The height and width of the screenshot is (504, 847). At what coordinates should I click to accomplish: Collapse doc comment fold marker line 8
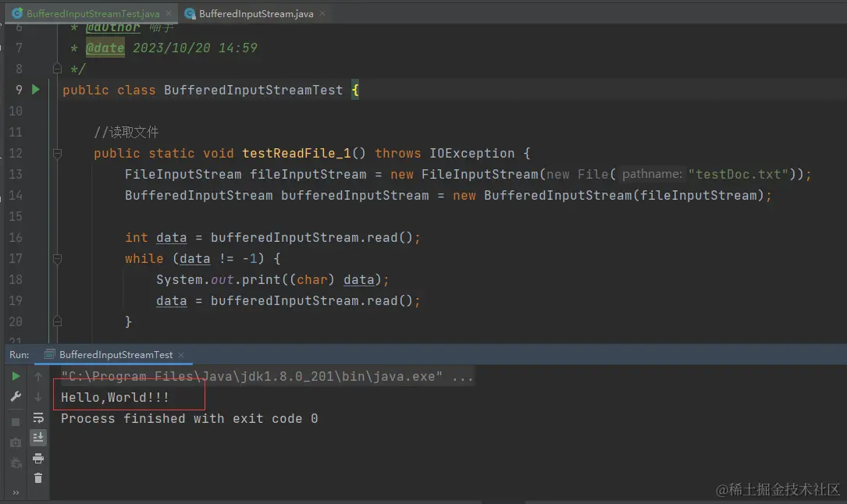[57, 69]
